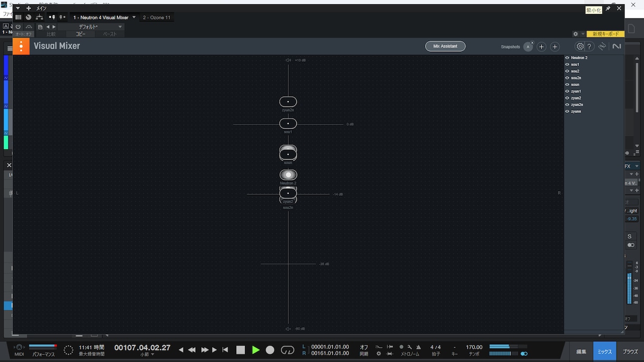Click the routing view icon in plugin header

click(40, 17)
